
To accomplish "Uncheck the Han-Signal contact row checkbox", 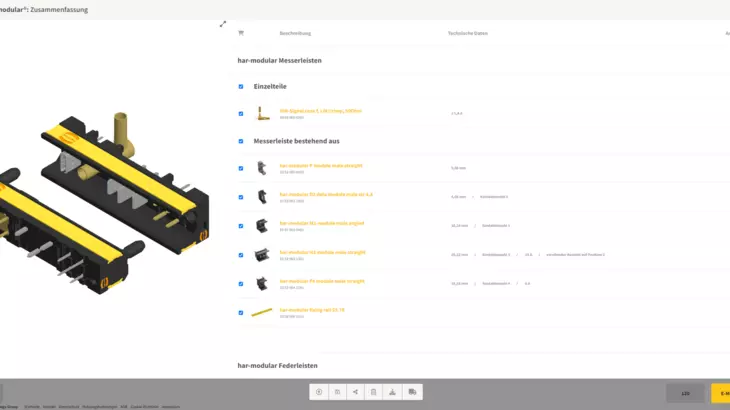I will click(x=241, y=114).
